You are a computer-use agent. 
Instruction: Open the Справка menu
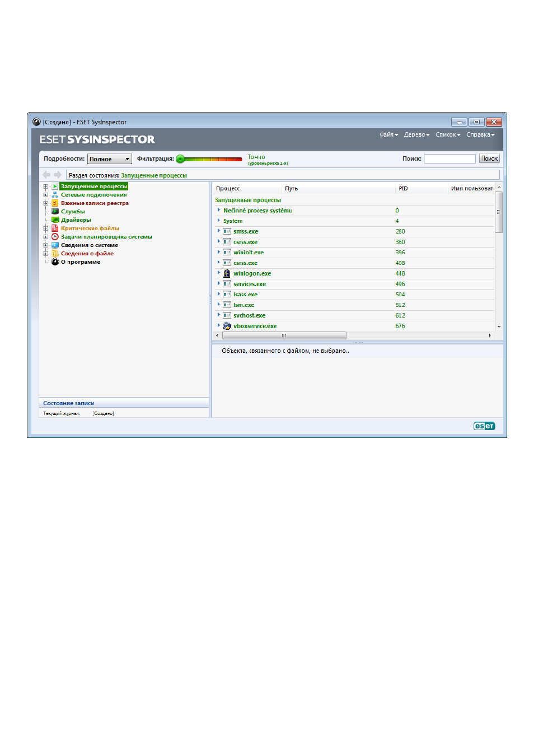click(x=480, y=134)
